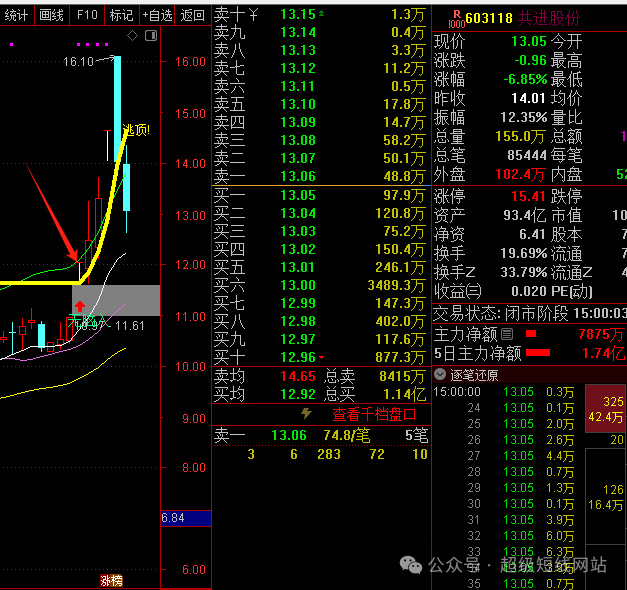Click stock code 603118
This screenshot has height=590, width=627.
[489, 18]
